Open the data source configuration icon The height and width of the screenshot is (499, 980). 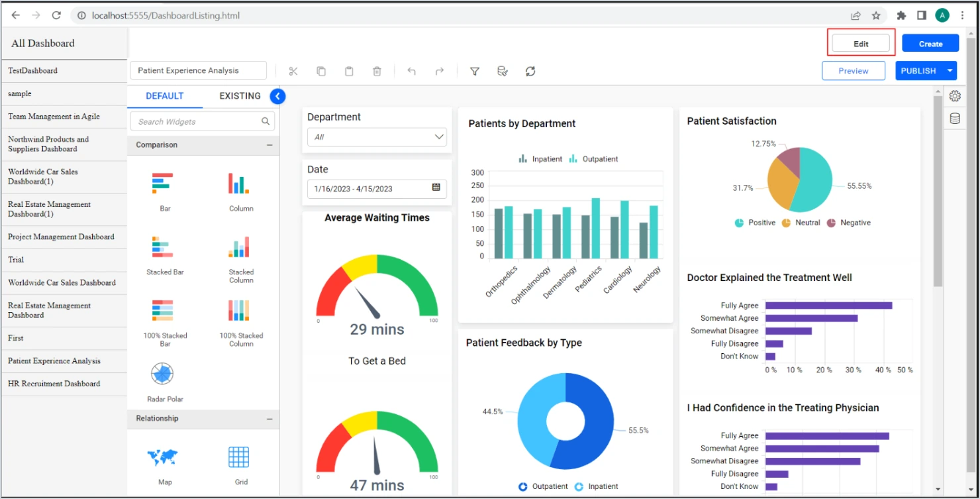pyautogui.click(x=503, y=71)
